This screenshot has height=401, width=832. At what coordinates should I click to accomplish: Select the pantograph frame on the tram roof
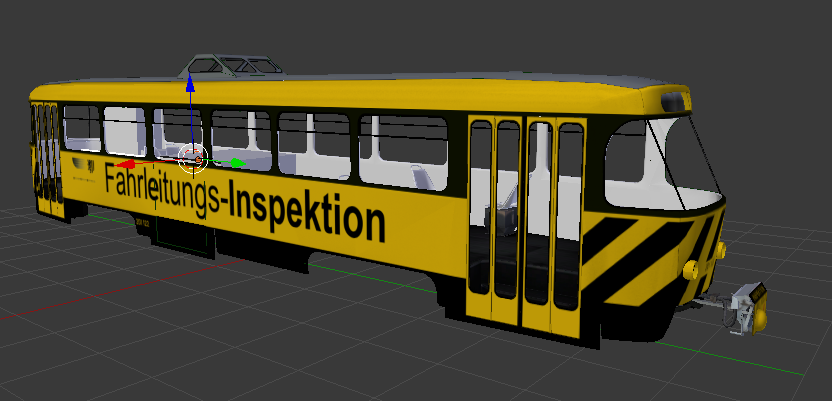(x=233, y=66)
